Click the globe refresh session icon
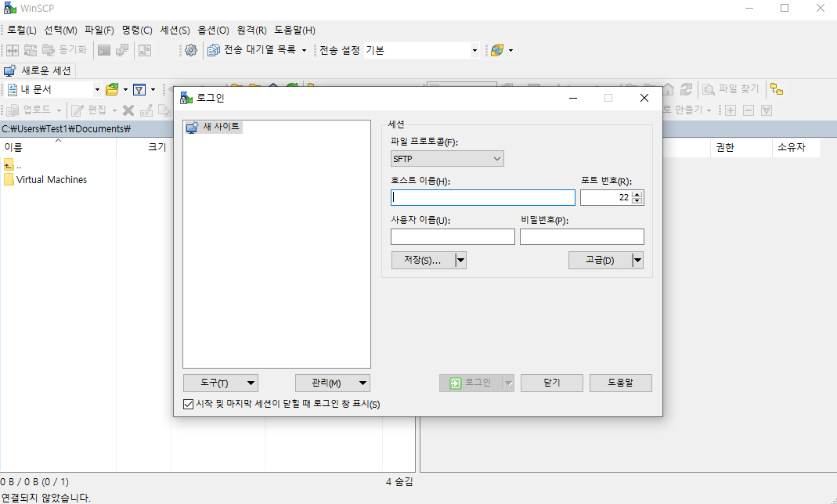This screenshot has width=837, height=504. coord(497,50)
